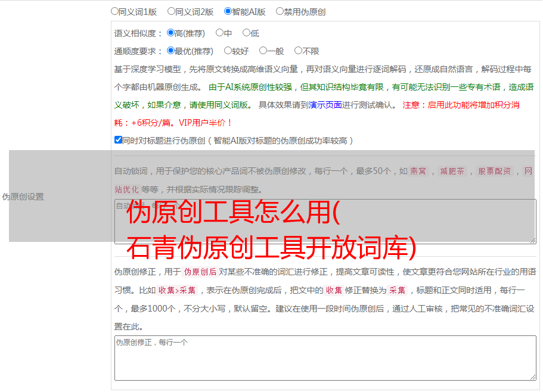543x392 pixels.
Task: Set 语义相似度 to 高(推荐)
Action: point(170,33)
